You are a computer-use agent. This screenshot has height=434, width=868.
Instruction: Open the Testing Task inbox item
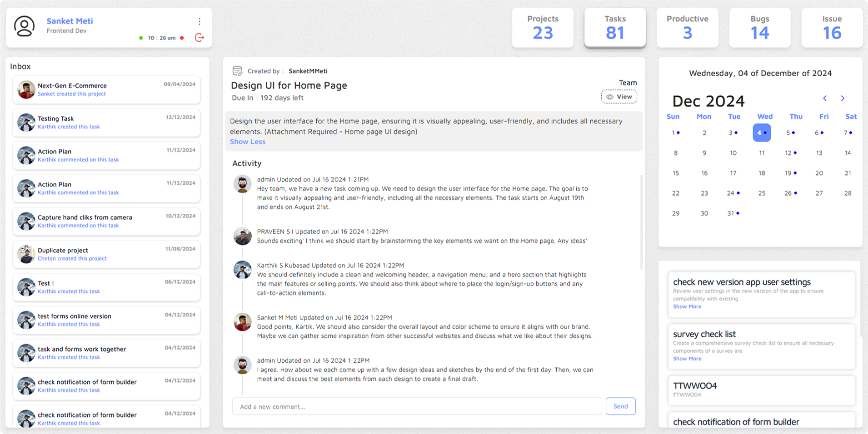(x=106, y=123)
